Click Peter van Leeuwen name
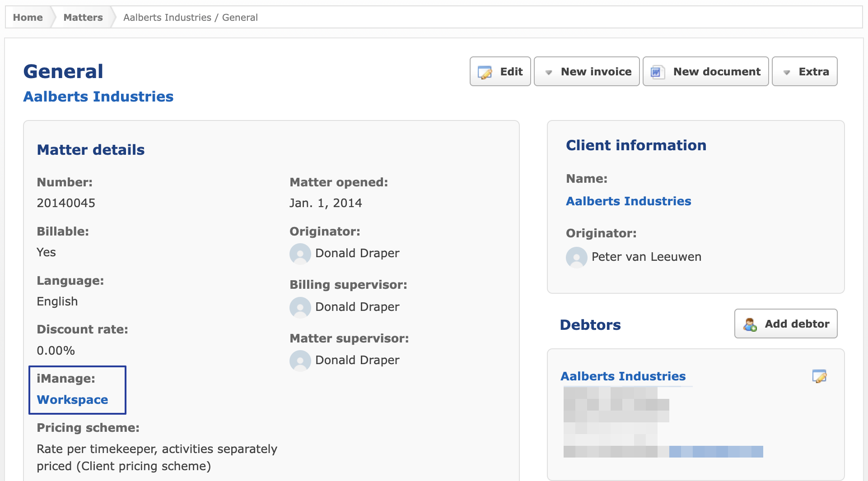The width and height of the screenshot is (868, 481). click(x=646, y=257)
